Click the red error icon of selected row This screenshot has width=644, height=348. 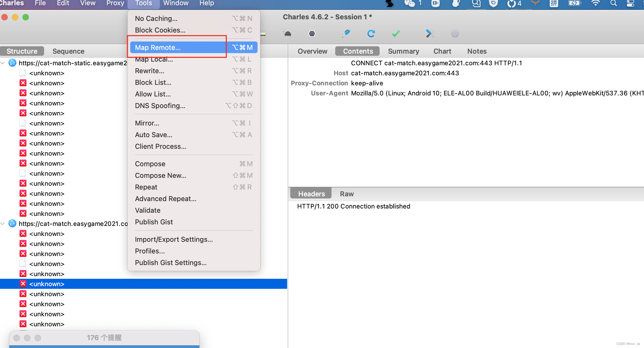[23, 284]
